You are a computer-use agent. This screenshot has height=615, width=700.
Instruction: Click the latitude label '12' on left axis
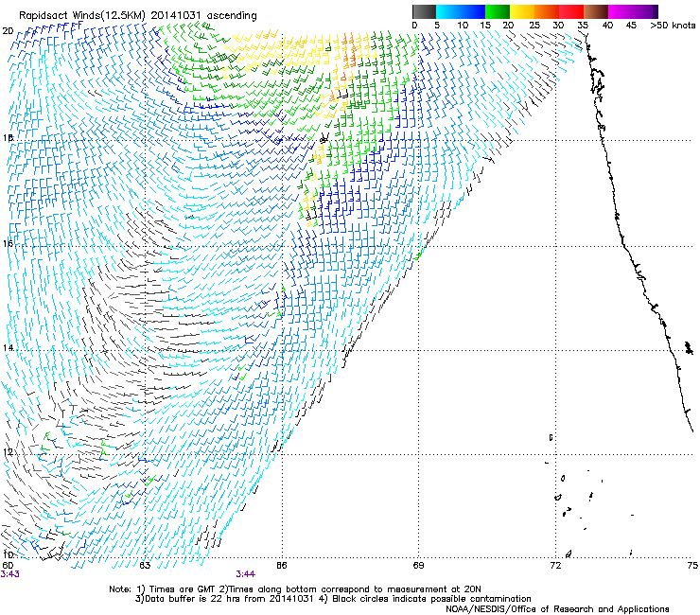click(x=8, y=452)
